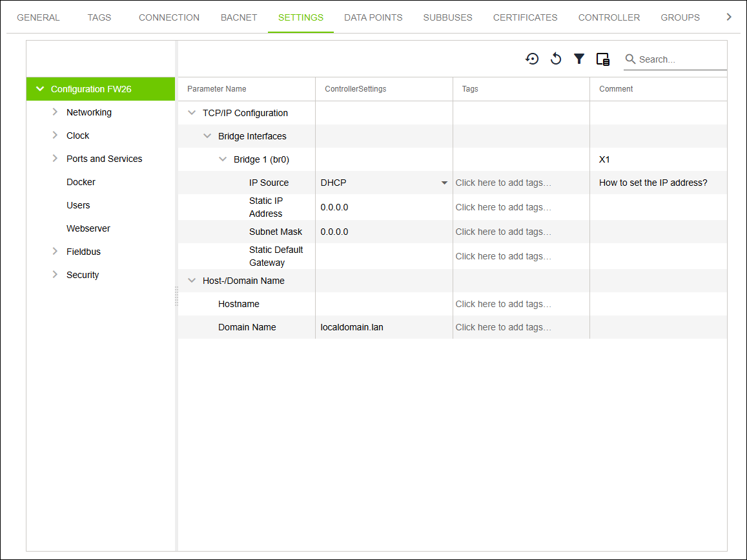Expand the Fieldbus tree chevron
This screenshot has height=560, width=747.
coord(55,252)
